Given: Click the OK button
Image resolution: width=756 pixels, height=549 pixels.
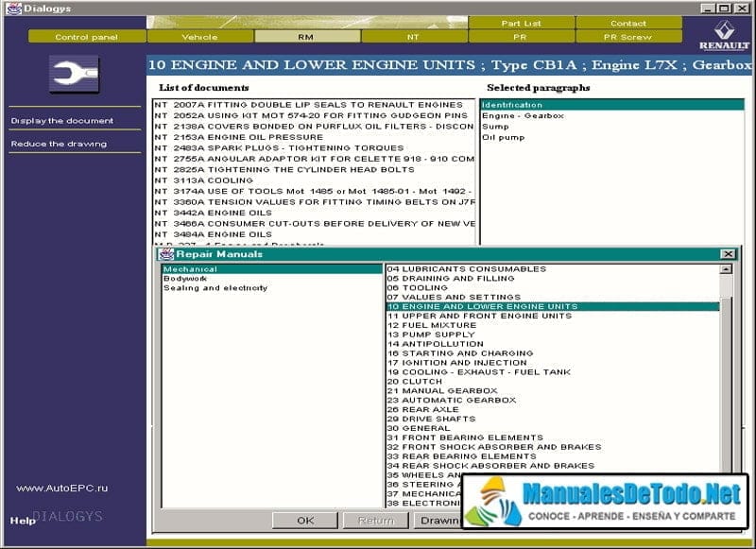Looking at the screenshot, I should tap(305, 521).
